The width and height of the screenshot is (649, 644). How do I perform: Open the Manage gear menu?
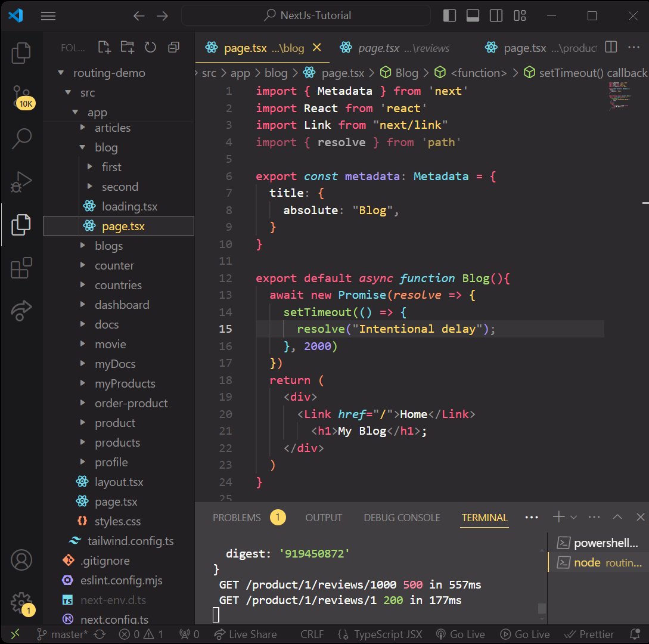[x=22, y=600]
